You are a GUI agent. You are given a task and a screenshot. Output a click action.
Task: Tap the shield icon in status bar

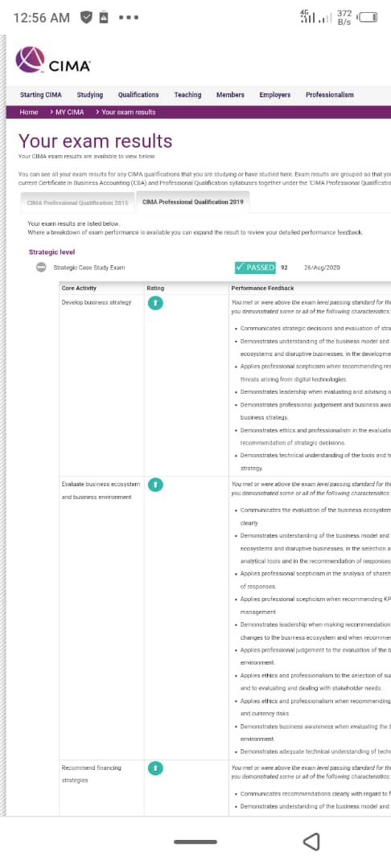pos(86,17)
